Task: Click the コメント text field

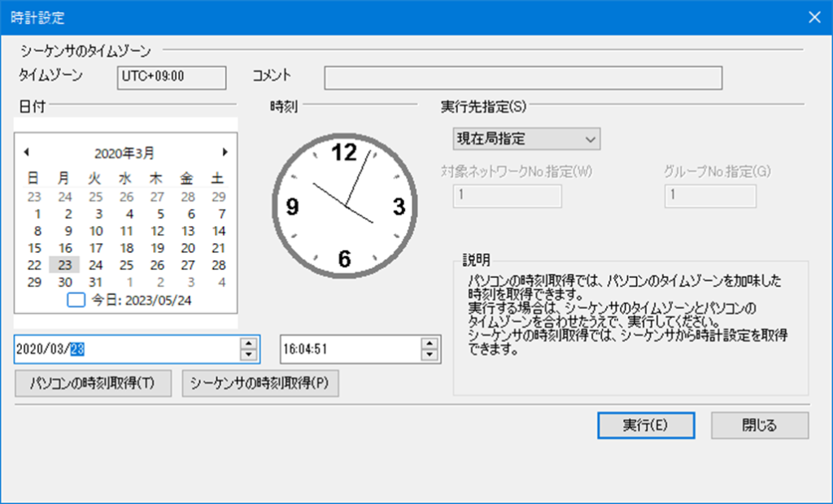Action: tap(523, 77)
